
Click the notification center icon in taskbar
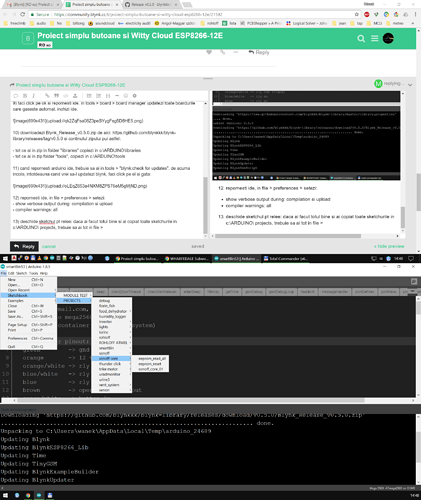(x=411, y=258)
